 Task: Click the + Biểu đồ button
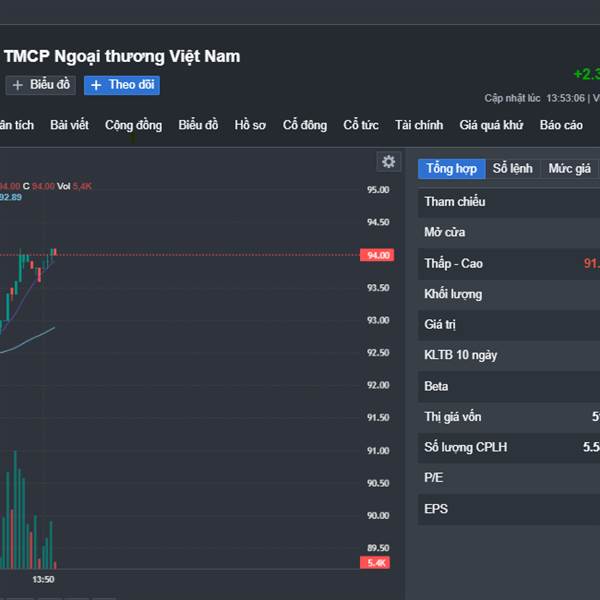(41, 85)
